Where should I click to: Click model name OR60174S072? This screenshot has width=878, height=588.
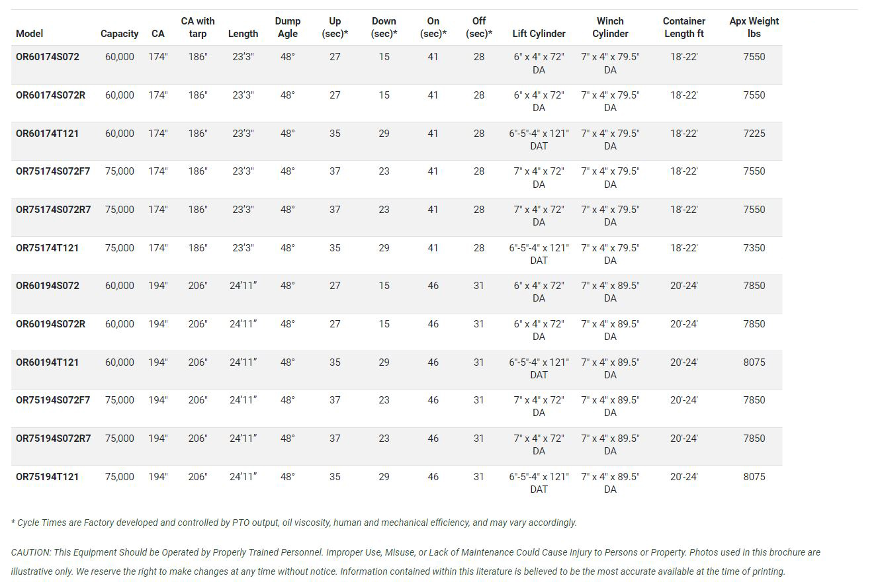pos(48,57)
